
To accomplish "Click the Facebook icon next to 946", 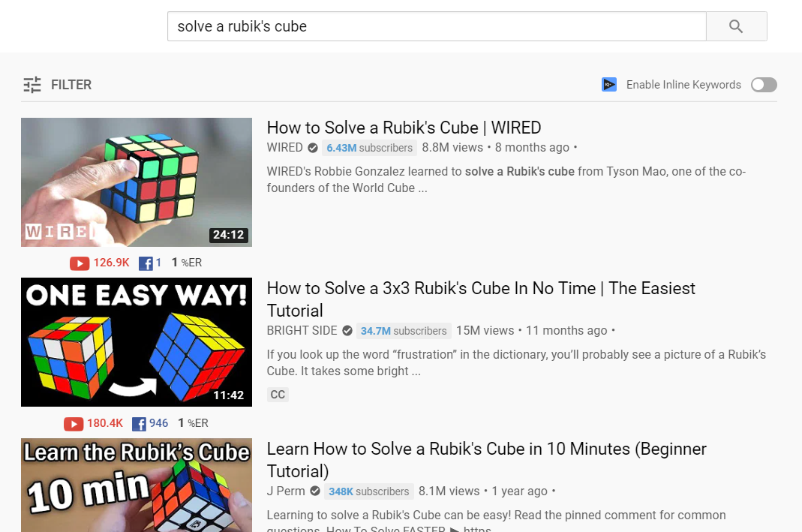I will [x=139, y=423].
